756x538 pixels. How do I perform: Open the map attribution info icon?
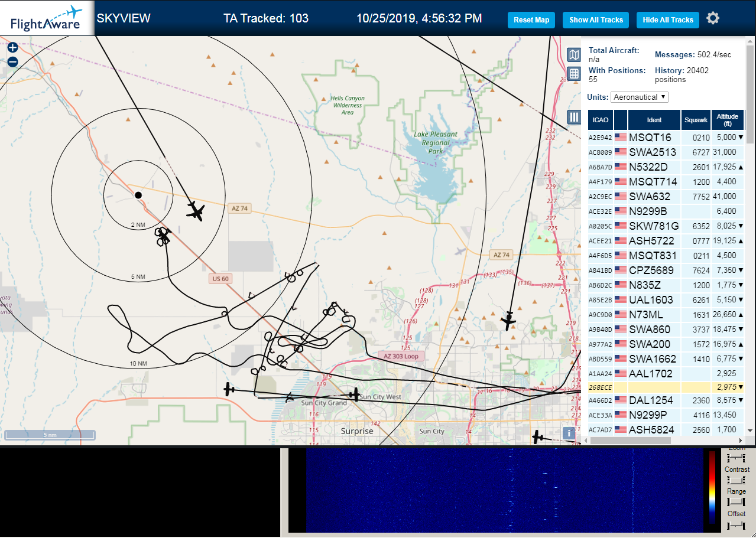point(569,433)
